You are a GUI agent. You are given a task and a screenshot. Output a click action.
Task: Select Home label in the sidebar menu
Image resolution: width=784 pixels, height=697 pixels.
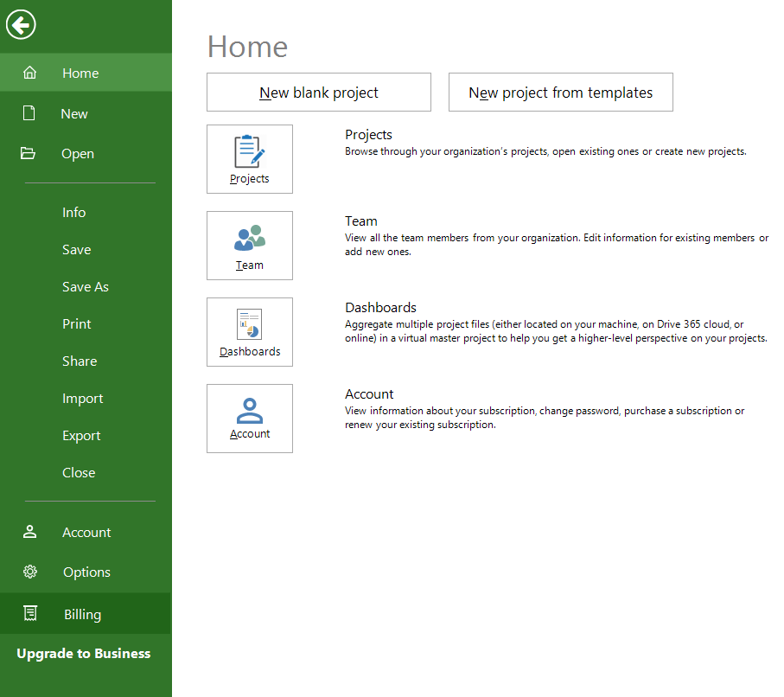coord(80,73)
